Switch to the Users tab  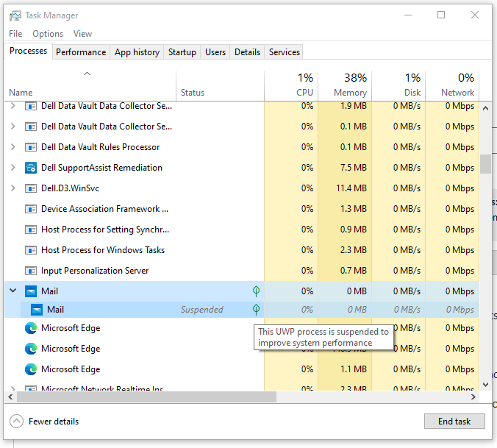215,52
